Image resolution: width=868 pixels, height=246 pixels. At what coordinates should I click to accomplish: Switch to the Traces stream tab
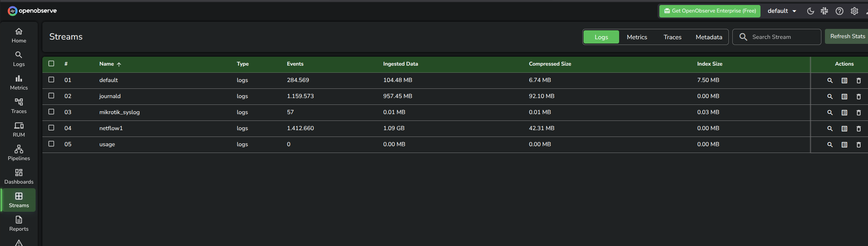pyautogui.click(x=673, y=37)
